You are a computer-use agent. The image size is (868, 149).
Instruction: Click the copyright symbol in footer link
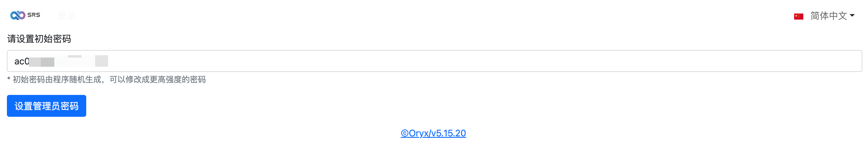[x=404, y=133]
